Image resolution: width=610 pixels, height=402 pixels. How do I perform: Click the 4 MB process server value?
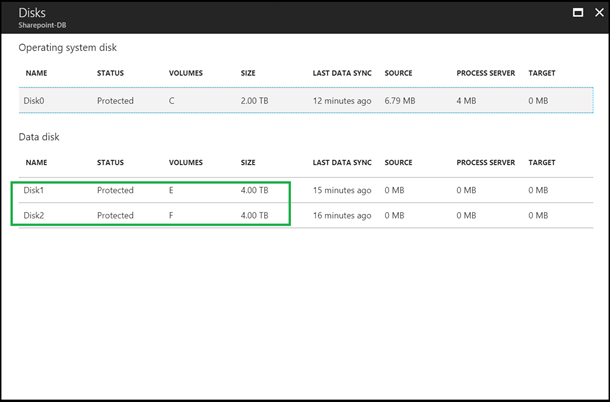(x=466, y=101)
